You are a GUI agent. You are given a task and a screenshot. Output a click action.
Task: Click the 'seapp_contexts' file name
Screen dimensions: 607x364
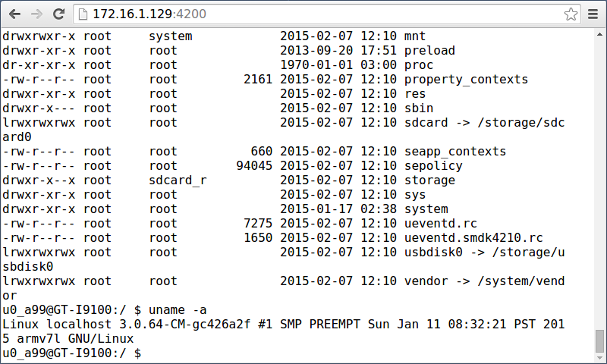click(x=455, y=151)
